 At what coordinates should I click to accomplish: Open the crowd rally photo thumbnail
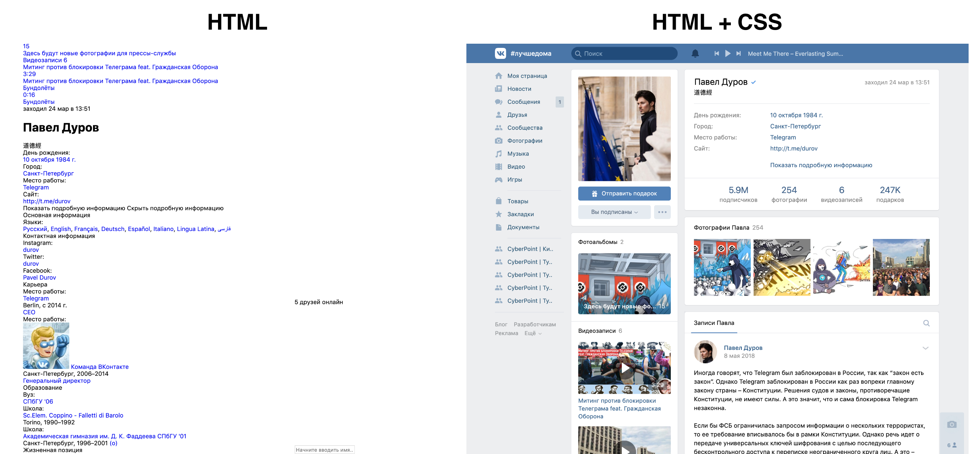point(901,267)
